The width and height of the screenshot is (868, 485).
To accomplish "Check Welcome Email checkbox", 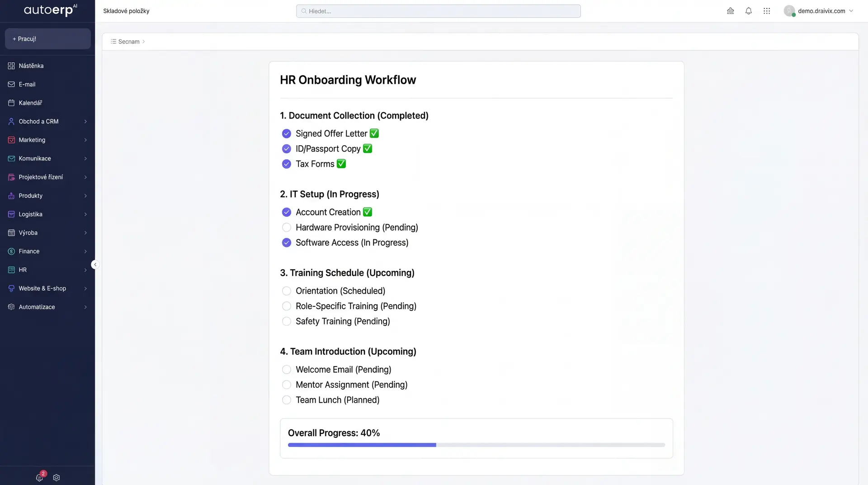I will click(x=287, y=370).
